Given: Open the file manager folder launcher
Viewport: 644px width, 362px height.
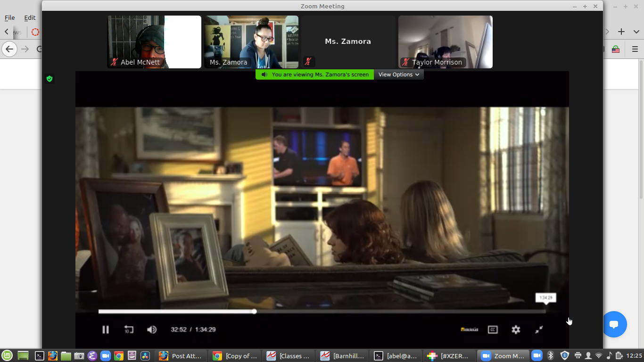Looking at the screenshot, I should coord(66,356).
